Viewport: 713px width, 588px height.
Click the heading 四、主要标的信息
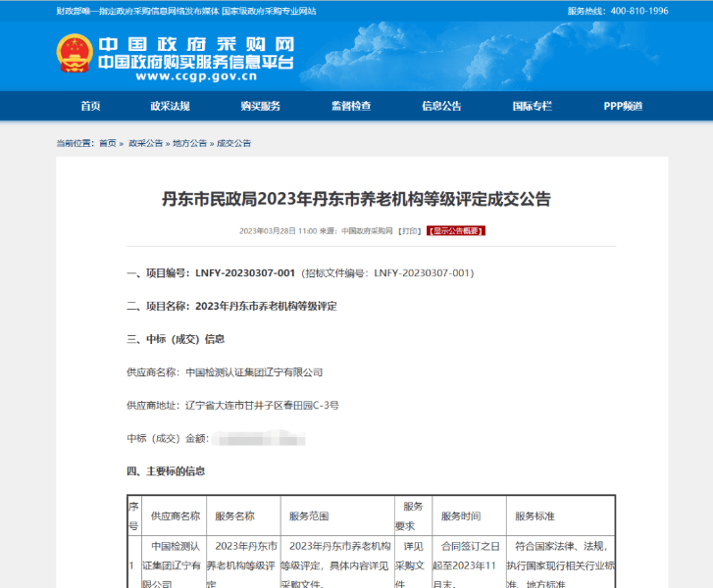(x=166, y=471)
